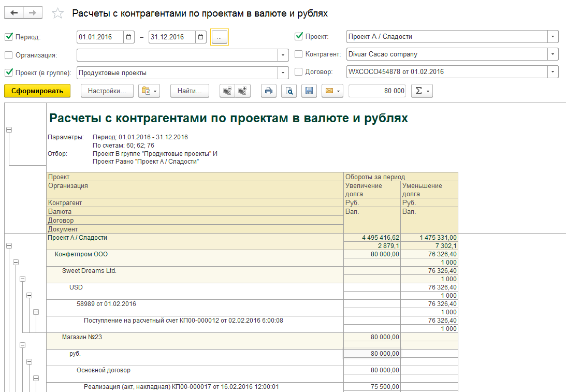Click the start date field 01.01.2016
The height and width of the screenshot is (392, 566).
[100, 37]
